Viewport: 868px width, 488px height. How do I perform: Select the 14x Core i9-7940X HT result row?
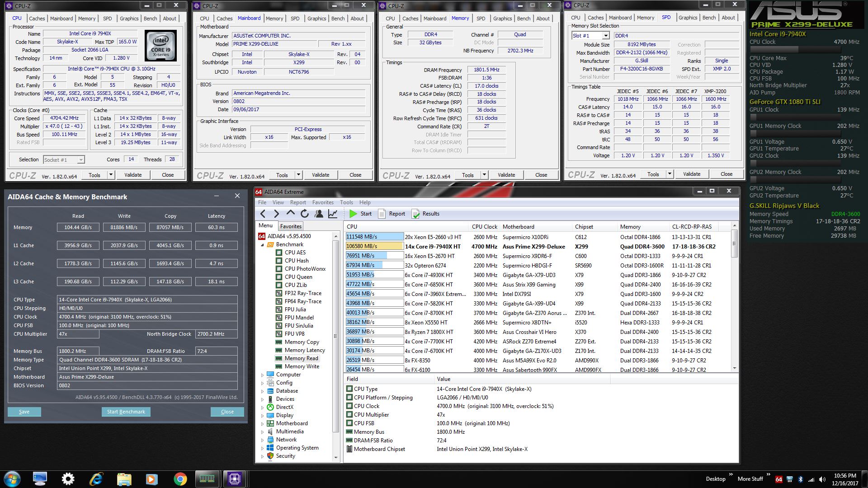pos(538,247)
